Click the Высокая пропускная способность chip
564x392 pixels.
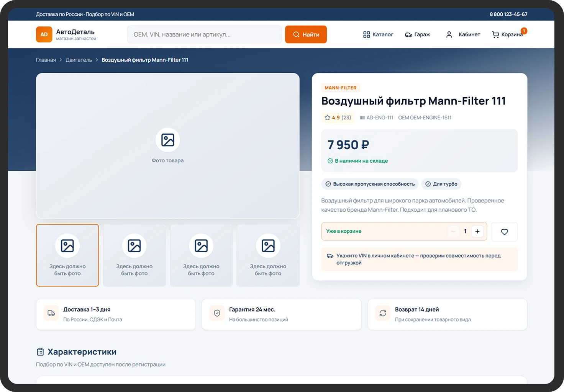pos(370,184)
